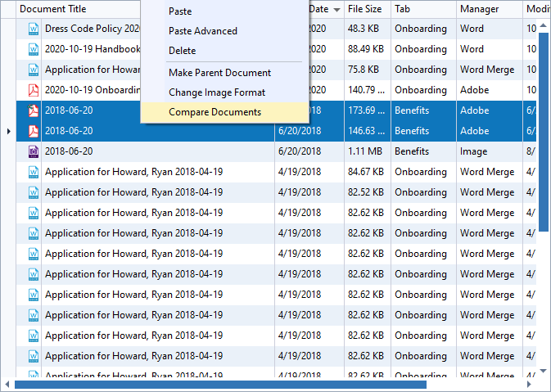Click Word Merge in the 82.52 KB row
The image size is (551, 392).
point(487,192)
